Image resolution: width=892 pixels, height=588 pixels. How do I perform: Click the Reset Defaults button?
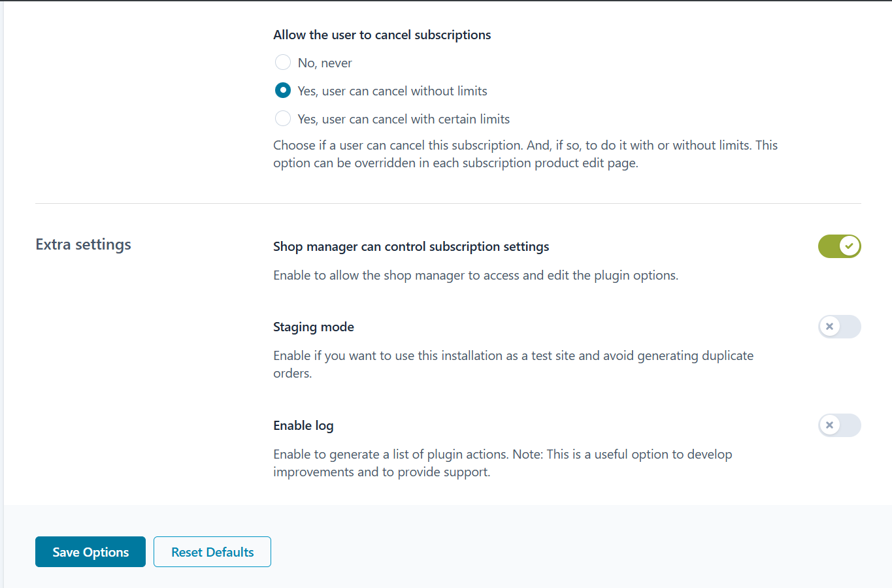pos(212,552)
